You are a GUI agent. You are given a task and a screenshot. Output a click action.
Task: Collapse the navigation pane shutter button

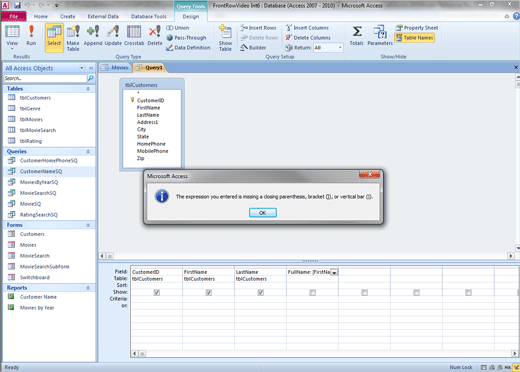(x=91, y=68)
